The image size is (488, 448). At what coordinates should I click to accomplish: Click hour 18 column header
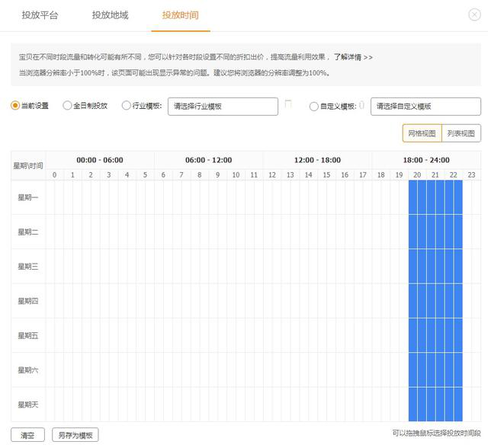click(x=381, y=174)
